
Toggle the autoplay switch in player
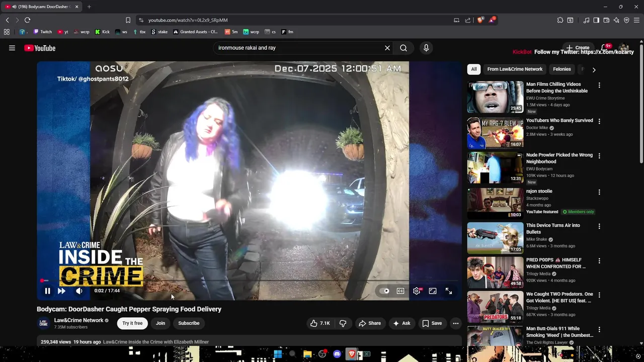(386, 291)
